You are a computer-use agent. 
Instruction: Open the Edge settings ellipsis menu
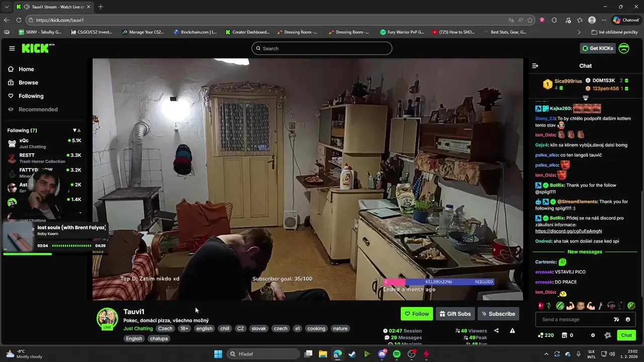[604, 20]
